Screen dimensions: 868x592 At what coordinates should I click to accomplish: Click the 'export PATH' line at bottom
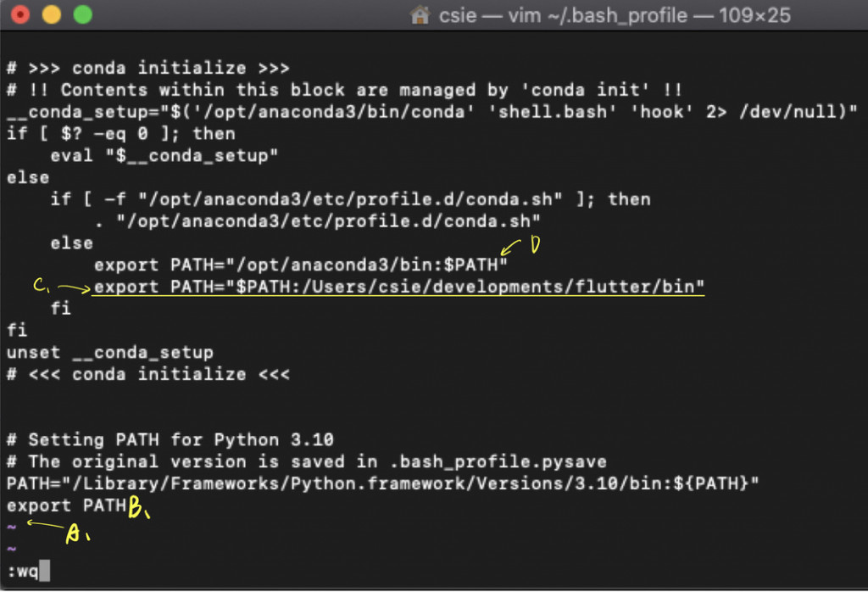click(66, 505)
